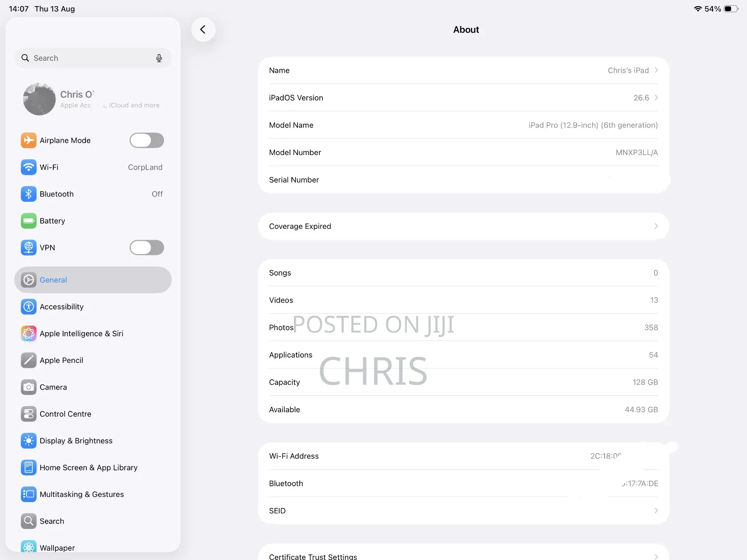Tap the Coverage Expired label
747x560 pixels.
(300, 226)
